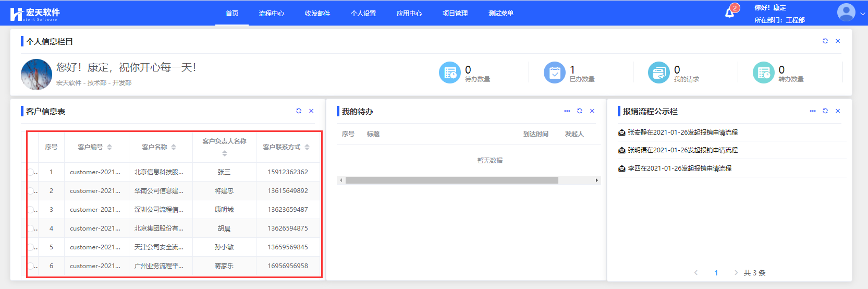Open 张安静's 2021-01-26 reimbursement entry
This screenshot has height=289, width=868.
[x=682, y=133]
